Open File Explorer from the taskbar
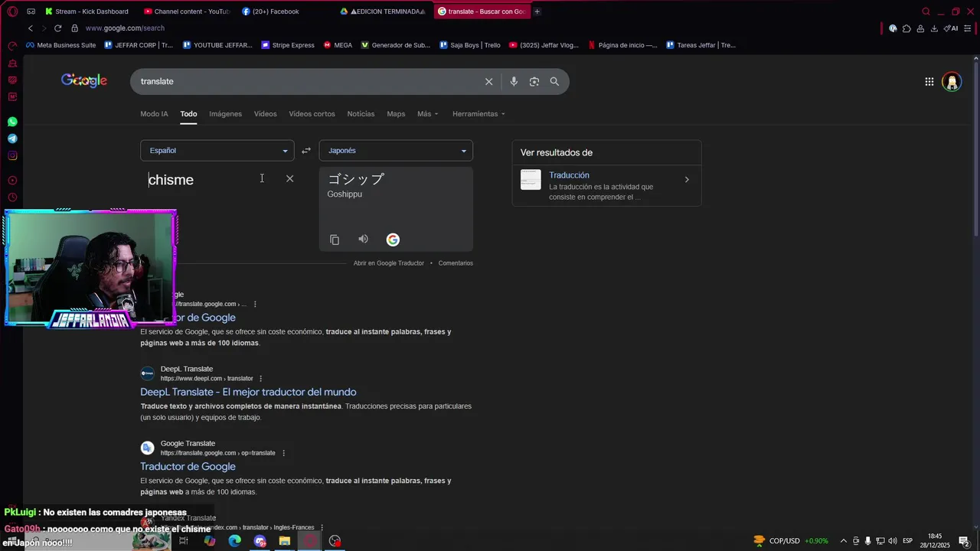The width and height of the screenshot is (980, 551). pyautogui.click(x=284, y=541)
